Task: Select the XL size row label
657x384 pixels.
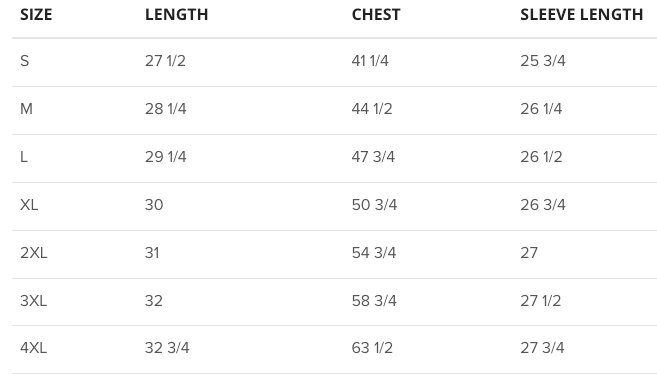Action: coord(29,205)
